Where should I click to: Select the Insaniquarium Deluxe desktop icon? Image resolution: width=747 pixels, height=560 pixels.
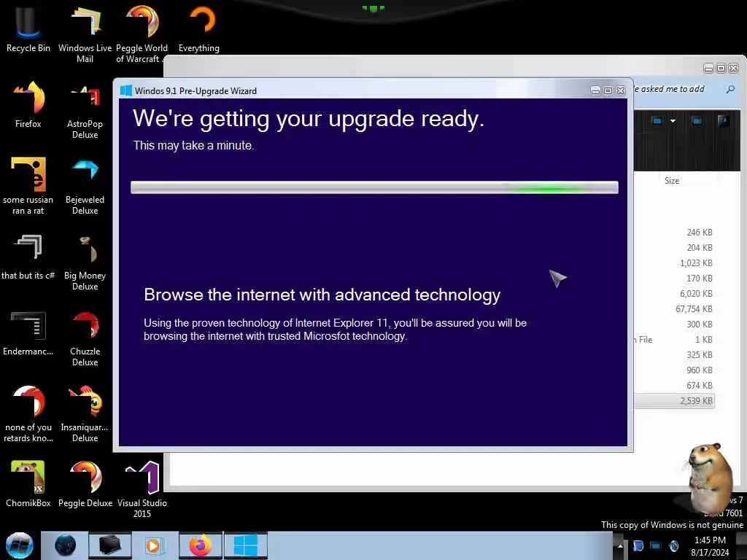point(85,413)
